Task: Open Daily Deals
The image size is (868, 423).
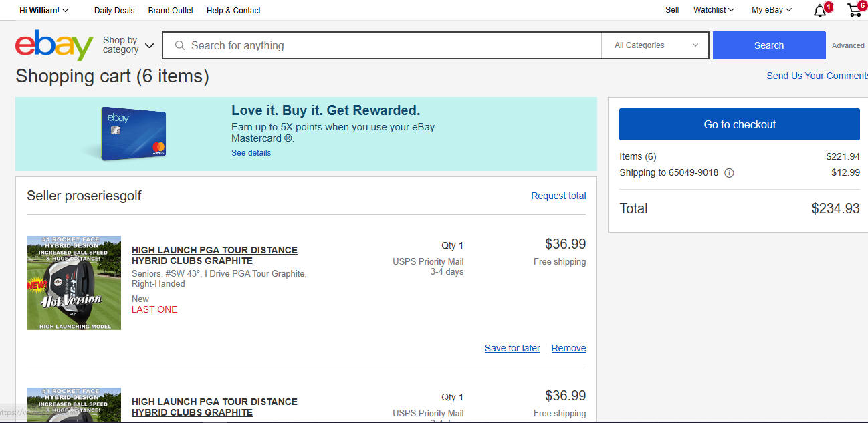Action: [x=114, y=11]
